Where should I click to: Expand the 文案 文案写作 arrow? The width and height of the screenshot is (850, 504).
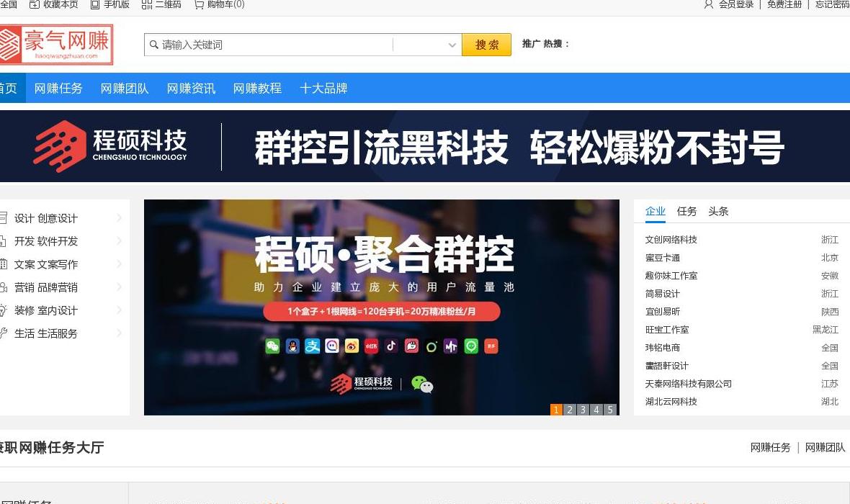click(x=120, y=264)
